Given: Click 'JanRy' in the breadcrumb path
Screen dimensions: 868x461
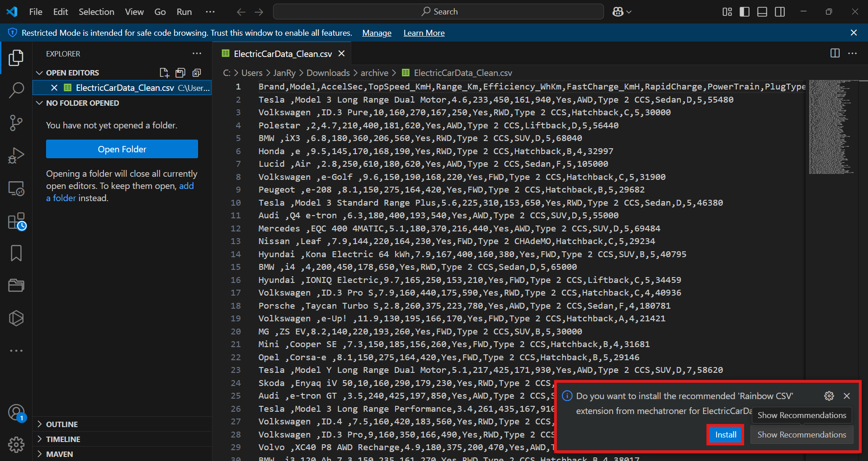Looking at the screenshot, I should pos(284,73).
